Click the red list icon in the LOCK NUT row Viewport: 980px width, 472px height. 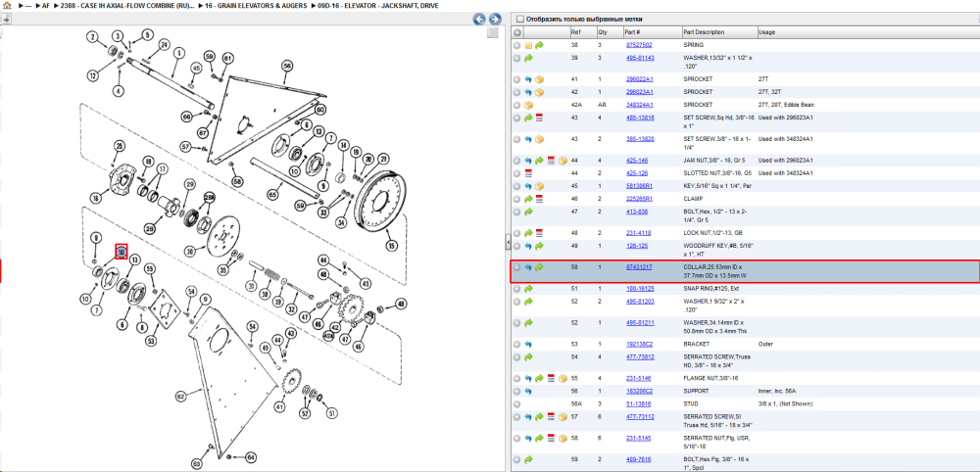pos(539,233)
